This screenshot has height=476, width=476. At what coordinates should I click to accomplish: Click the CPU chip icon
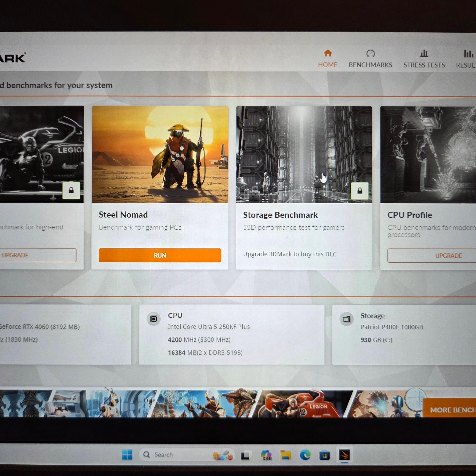(154, 319)
